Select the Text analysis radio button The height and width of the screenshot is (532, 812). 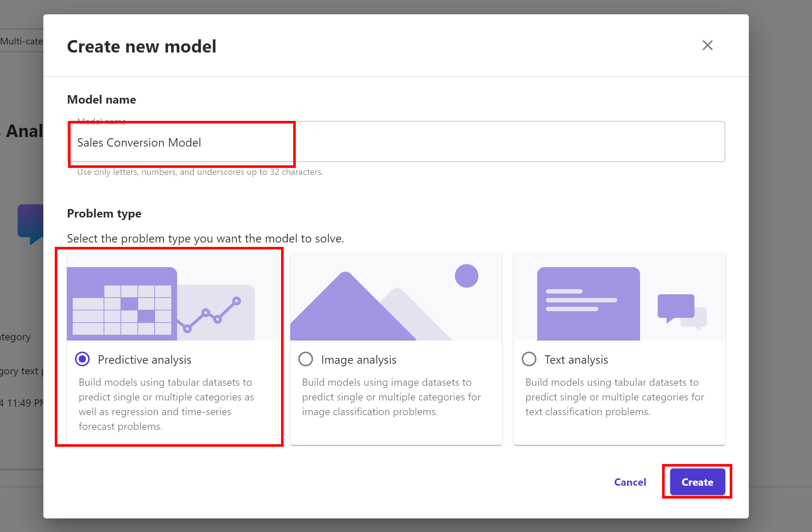(x=529, y=359)
